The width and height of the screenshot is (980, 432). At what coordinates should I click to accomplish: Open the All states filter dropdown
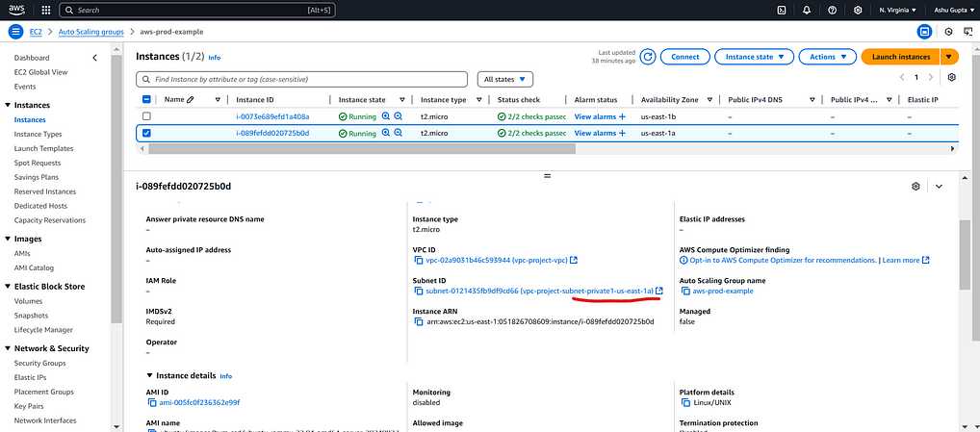(505, 79)
